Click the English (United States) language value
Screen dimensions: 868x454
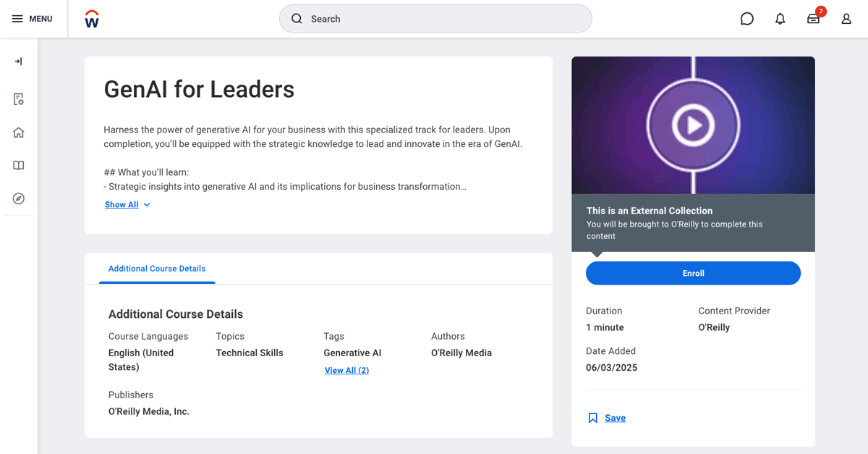coord(141,360)
